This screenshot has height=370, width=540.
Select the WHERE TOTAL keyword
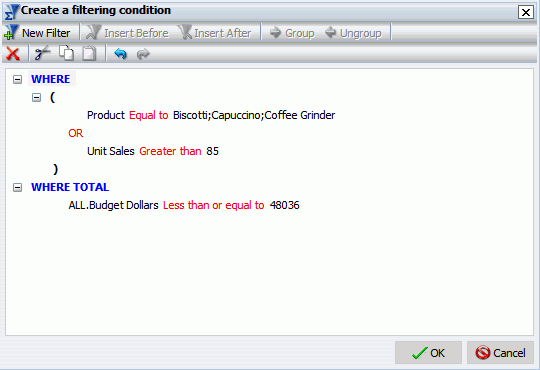coord(70,187)
